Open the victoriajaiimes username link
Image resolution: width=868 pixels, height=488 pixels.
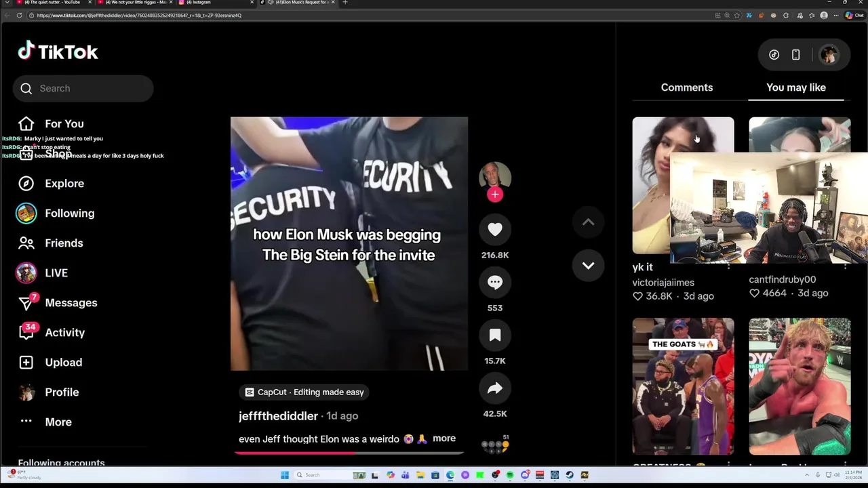(x=663, y=283)
